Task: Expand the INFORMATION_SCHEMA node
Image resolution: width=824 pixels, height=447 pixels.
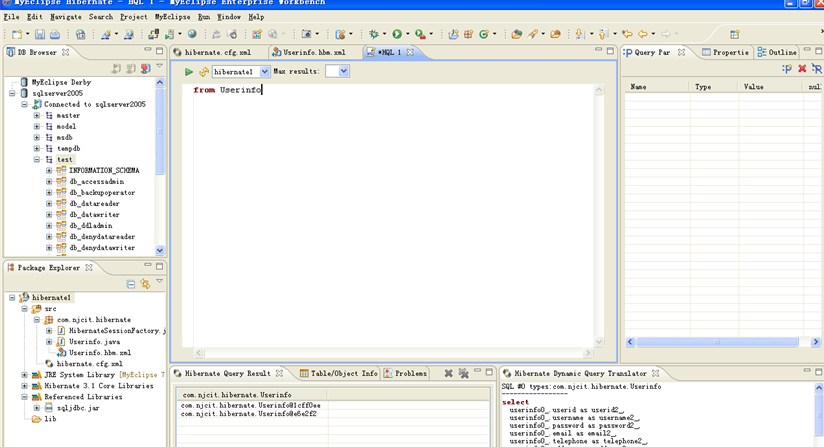Action: point(49,171)
